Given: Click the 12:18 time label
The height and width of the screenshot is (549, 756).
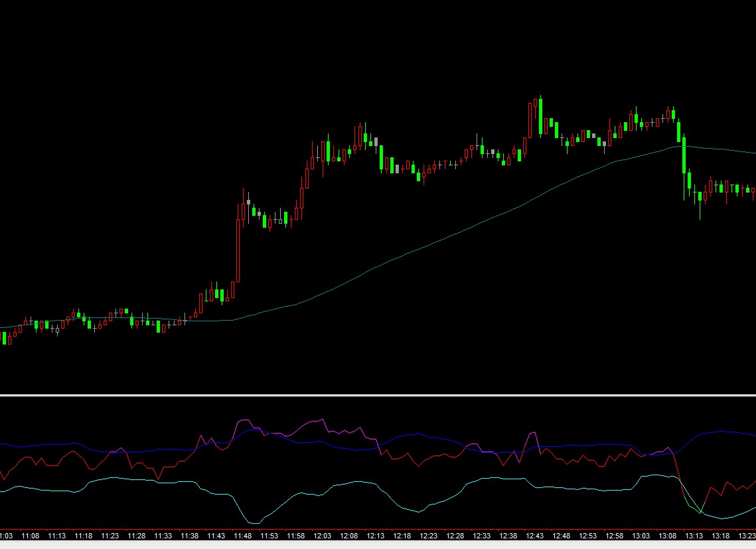Looking at the screenshot, I should pyautogui.click(x=402, y=536).
